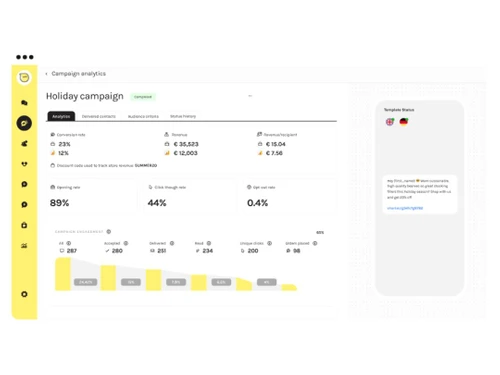The image size is (500, 375).
Task: Click the back arrow beside Campaign analytics
Action: [x=46, y=74]
